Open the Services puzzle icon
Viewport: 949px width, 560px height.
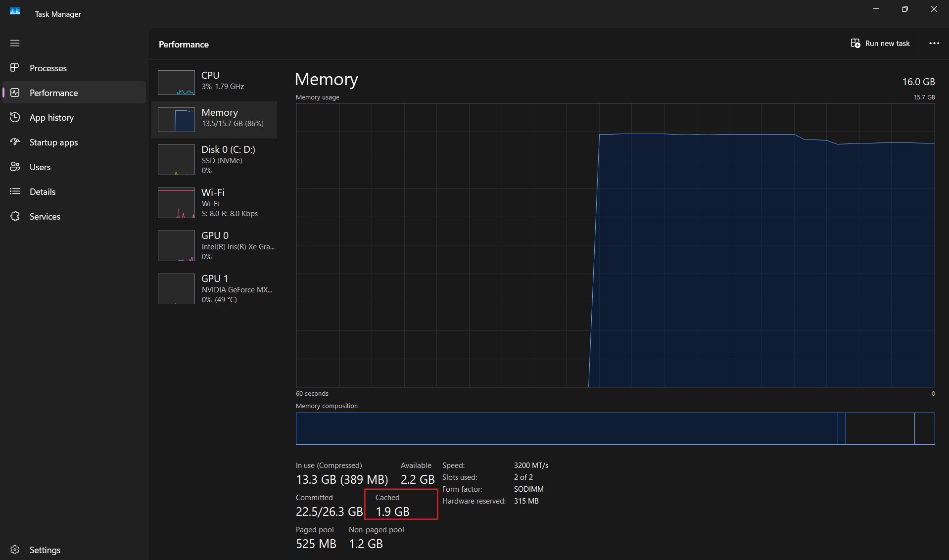[x=15, y=216]
